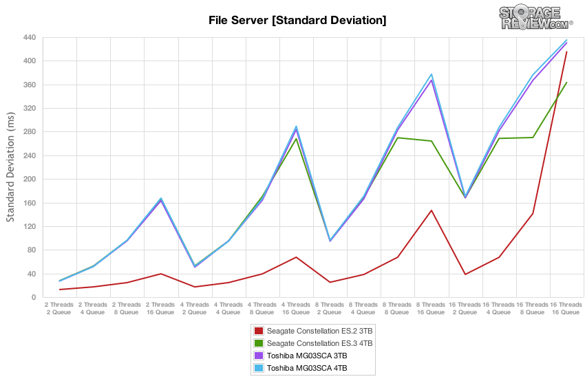Click the 8 Threads 4 Queue axis label
The height and width of the screenshot is (392, 585).
pos(363,309)
